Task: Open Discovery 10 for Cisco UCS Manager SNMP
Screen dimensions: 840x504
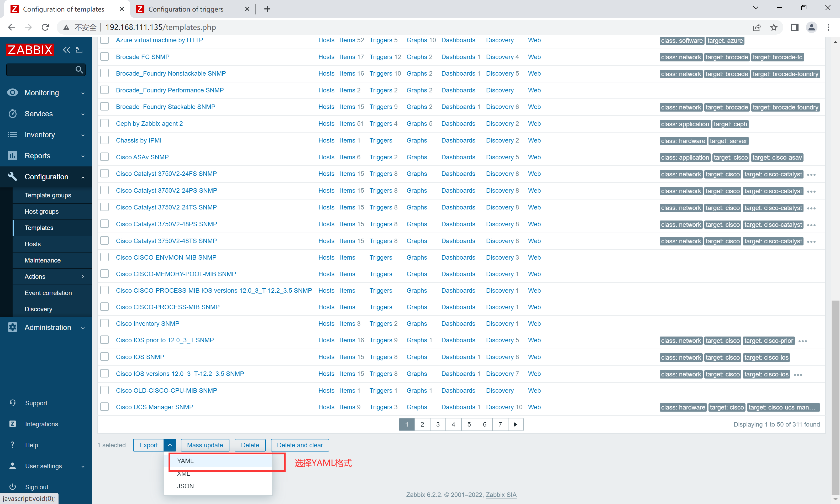Action: [504, 407]
